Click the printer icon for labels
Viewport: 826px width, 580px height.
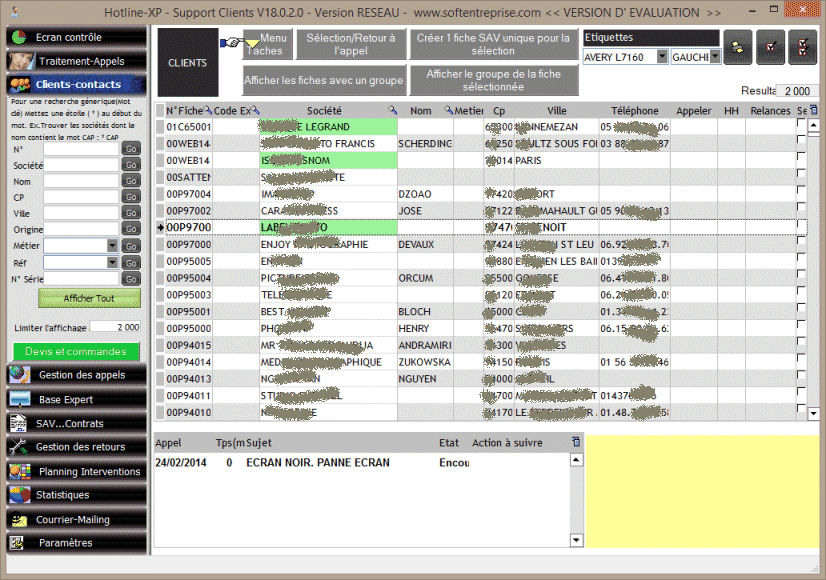coord(739,46)
